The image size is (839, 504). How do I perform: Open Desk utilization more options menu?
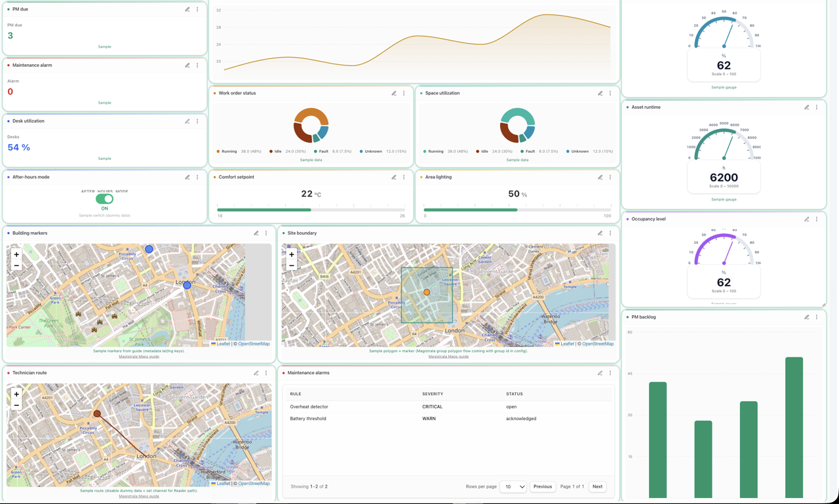197,121
